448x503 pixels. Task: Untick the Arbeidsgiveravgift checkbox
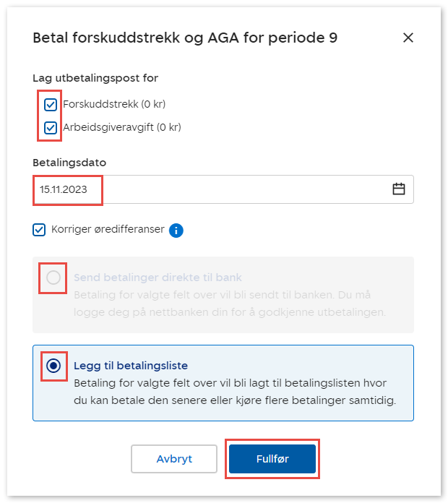point(51,128)
